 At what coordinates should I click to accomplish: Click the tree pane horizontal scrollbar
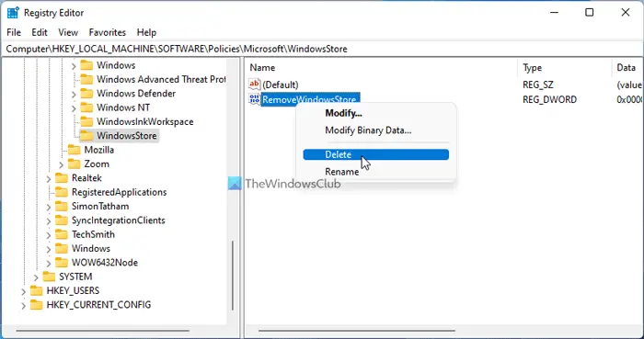click(102, 331)
